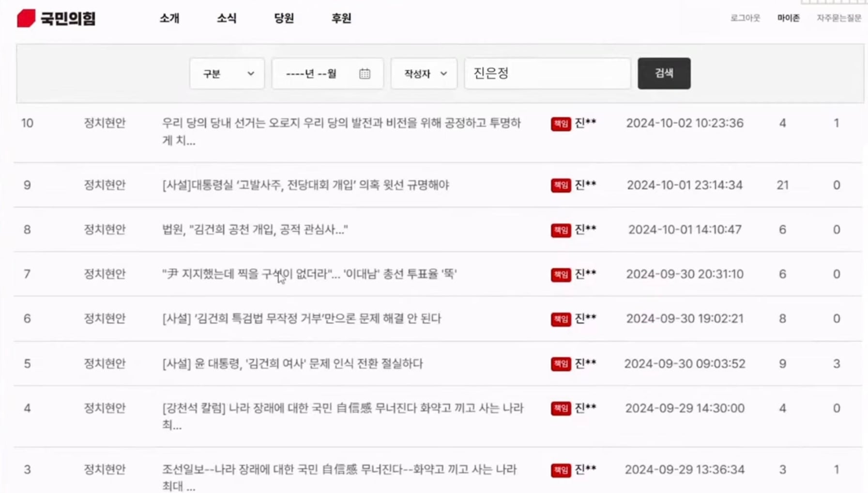Click the 검색 search button
The height and width of the screenshot is (493, 868).
[x=664, y=74]
